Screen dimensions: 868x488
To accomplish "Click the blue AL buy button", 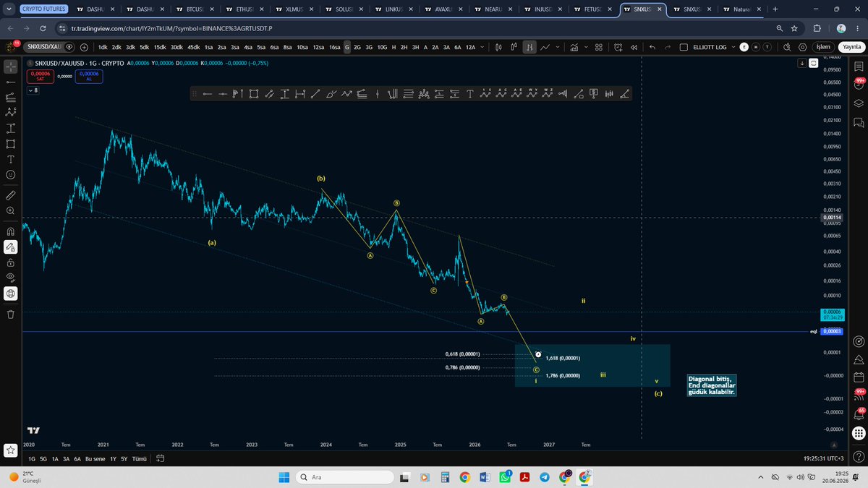I will (89, 76).
